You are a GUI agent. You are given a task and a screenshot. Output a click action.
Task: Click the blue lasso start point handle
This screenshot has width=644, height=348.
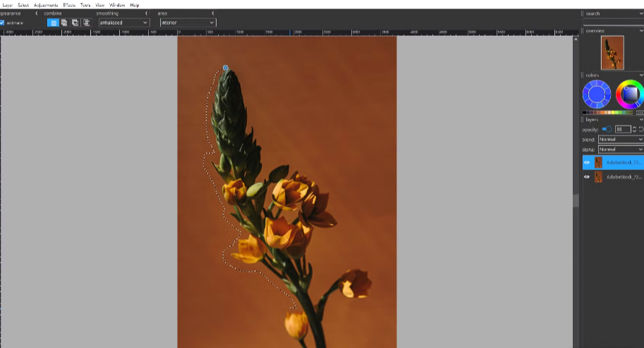(226, 68)
